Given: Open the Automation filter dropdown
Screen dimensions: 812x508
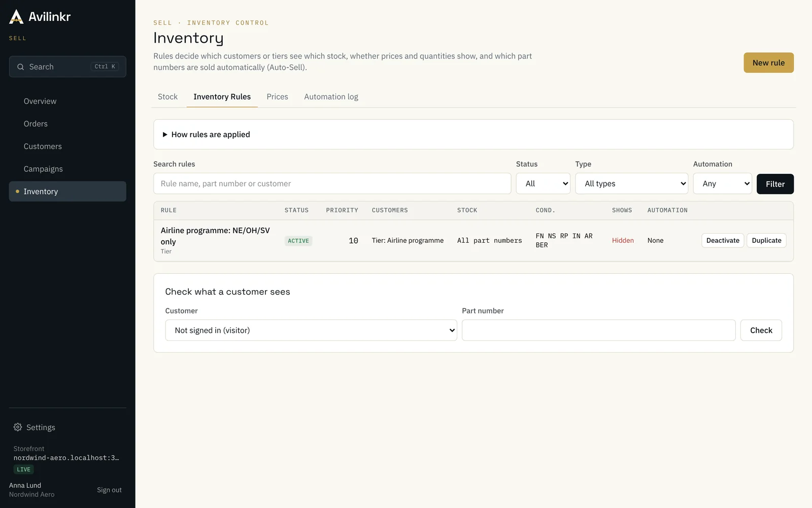Looking at the screenshot, I should pyautogui.click(x=722, y=183).
